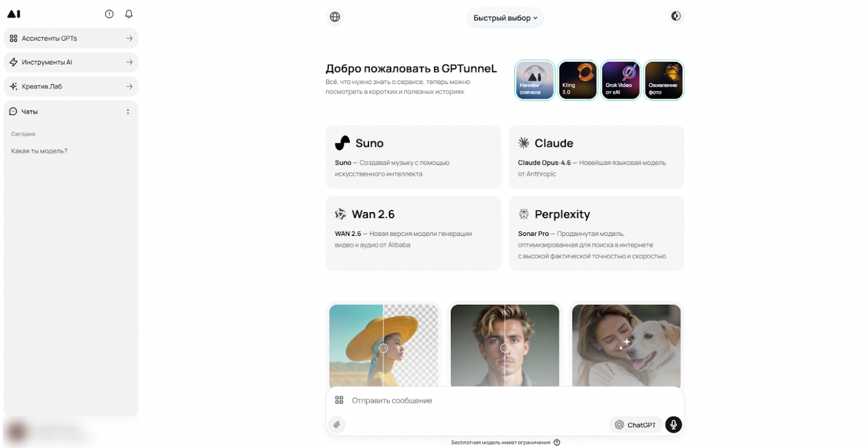Attach a file with the paperclip icon
The width and height of the screenshot is (868, 448).
point(337,425)
